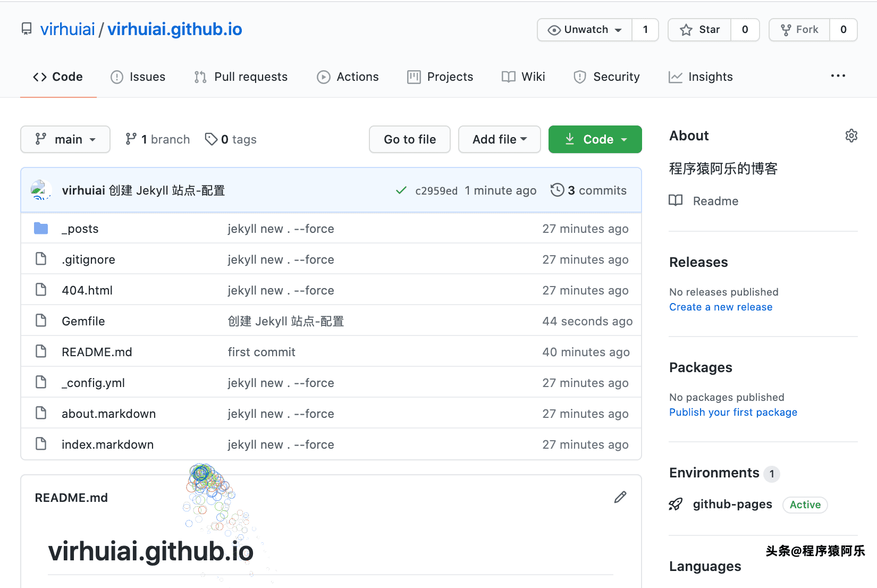This screenshot has width=877, height=588.
Task: Click the green commit status checkmark
Action: coord(401,190)
